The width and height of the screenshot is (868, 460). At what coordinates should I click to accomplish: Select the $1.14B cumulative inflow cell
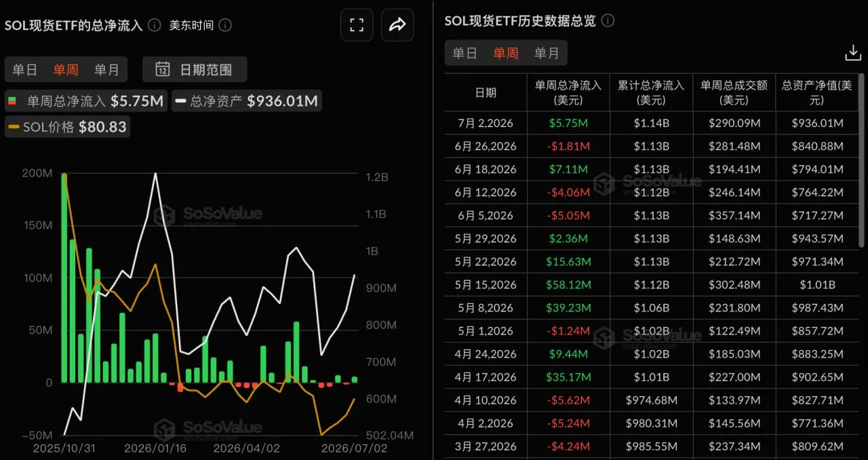click(651, 123)
